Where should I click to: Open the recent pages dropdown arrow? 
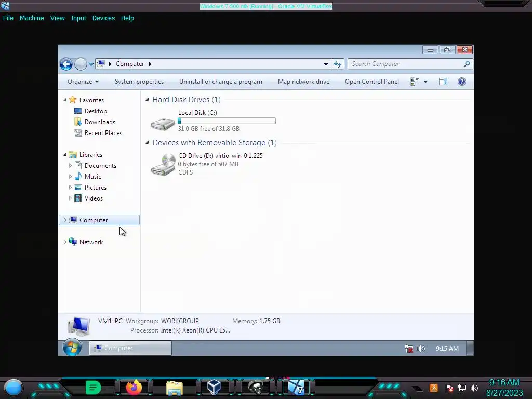click(x=91, y=64)
